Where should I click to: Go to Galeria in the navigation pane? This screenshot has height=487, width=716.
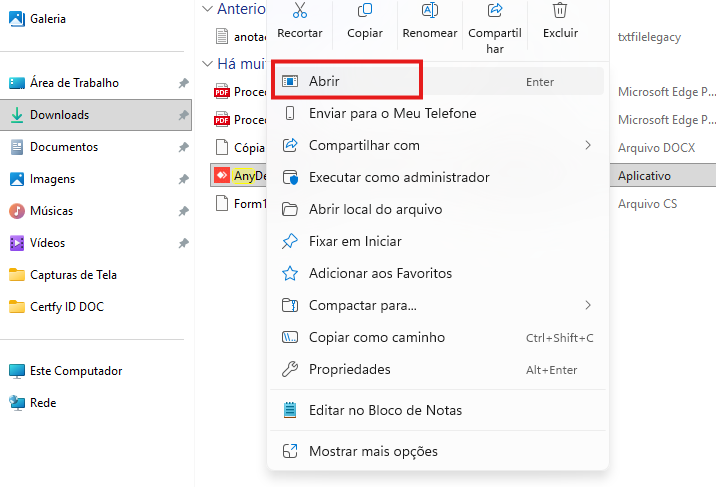[50, 19]
